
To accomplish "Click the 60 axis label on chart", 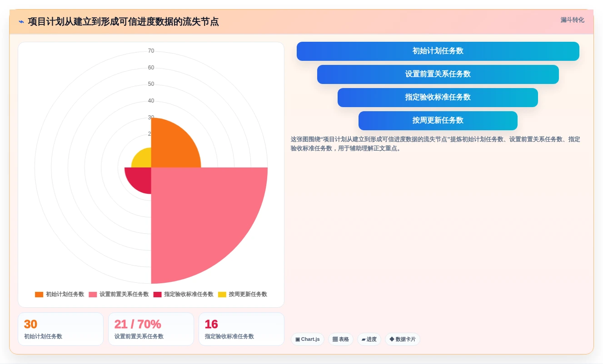I will point(151,68).
